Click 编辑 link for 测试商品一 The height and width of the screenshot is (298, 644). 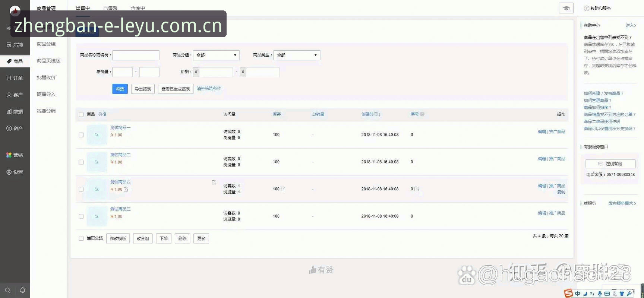[x=542, y=132]
